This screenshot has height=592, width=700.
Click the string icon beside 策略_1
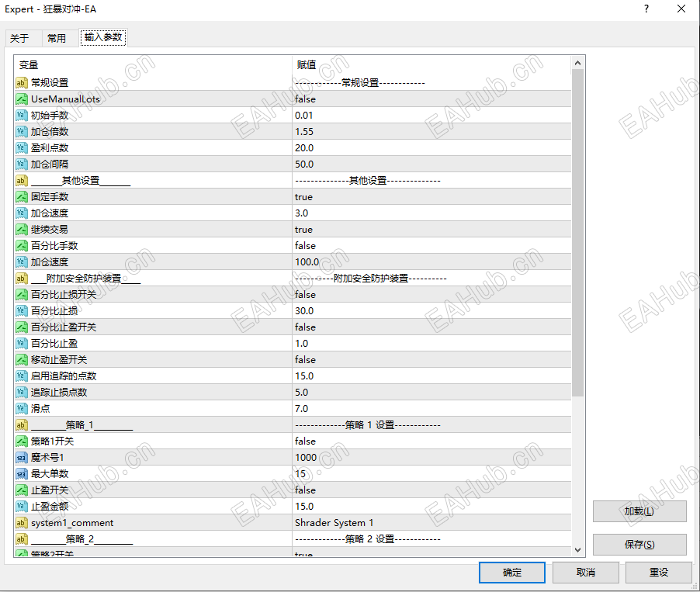click(22, 425)
